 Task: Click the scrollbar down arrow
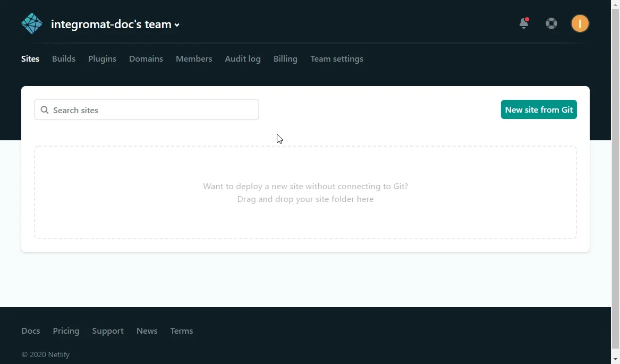tap(615, 359)
